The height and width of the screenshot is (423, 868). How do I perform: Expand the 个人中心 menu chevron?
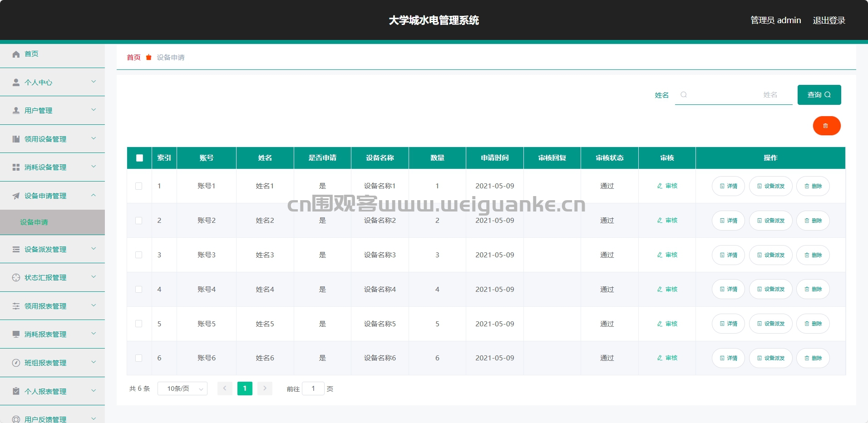point(94,82)
